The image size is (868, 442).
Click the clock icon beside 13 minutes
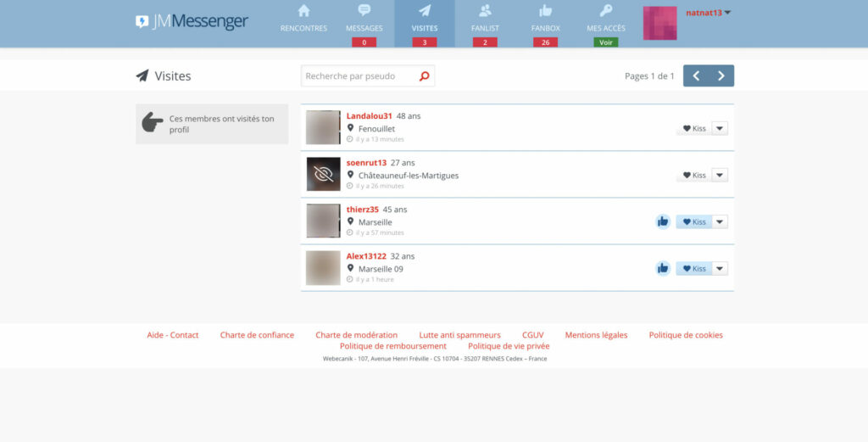pos(350,139)
